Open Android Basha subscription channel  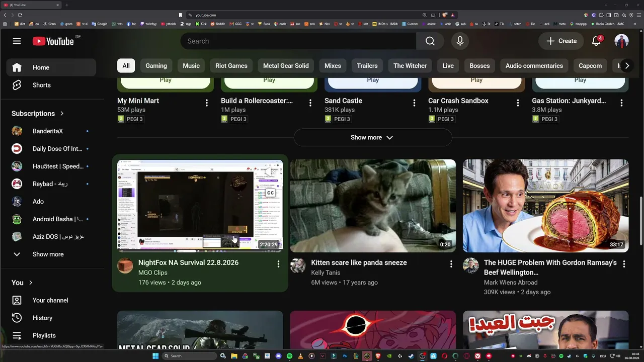[51, 219]
